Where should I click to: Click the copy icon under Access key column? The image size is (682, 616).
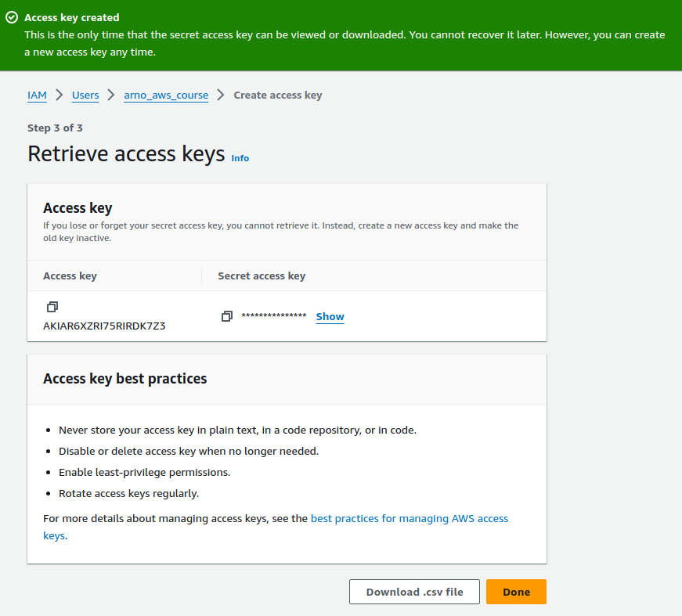pos(52,306)
